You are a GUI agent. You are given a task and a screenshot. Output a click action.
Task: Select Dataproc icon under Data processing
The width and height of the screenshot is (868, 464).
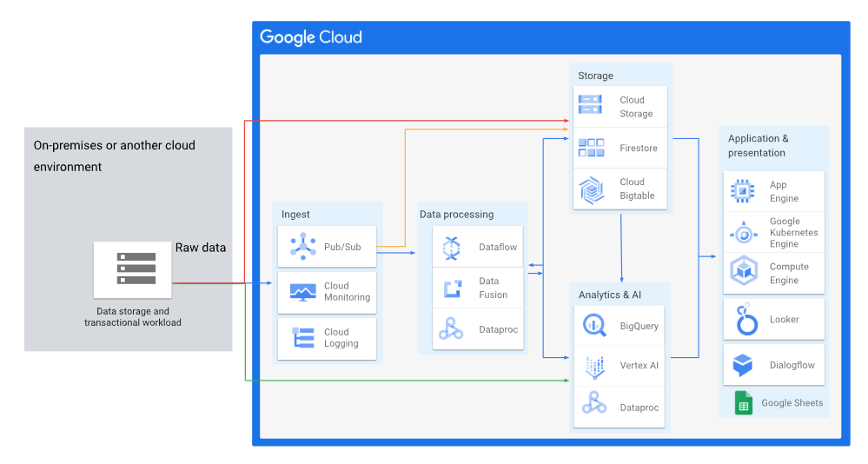[451, 330]
